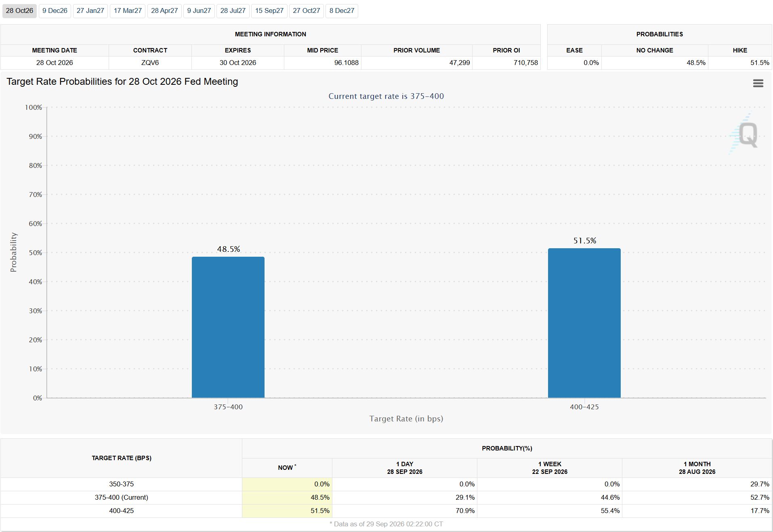773x532 pixels.
Task: Click the chart title Target Rate Probabilities
Action: coord(122,82)
